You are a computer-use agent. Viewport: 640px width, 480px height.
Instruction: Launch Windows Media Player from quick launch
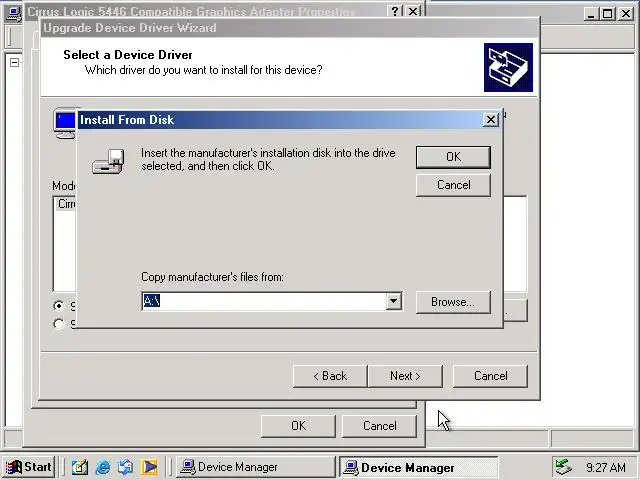click(x=149, y=467)
